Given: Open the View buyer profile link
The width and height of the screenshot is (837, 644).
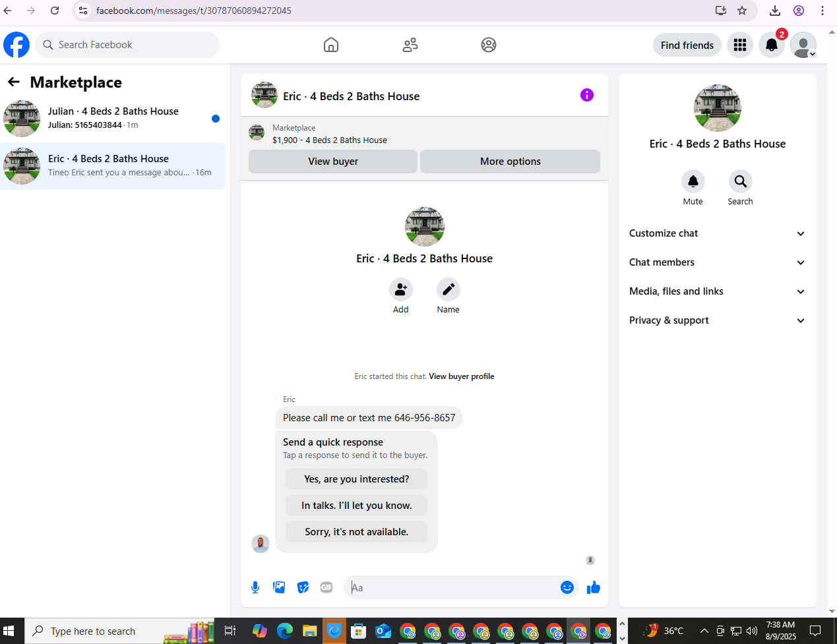Looking at the screenshot, I should pyautogui.click(x=462, y=376).
